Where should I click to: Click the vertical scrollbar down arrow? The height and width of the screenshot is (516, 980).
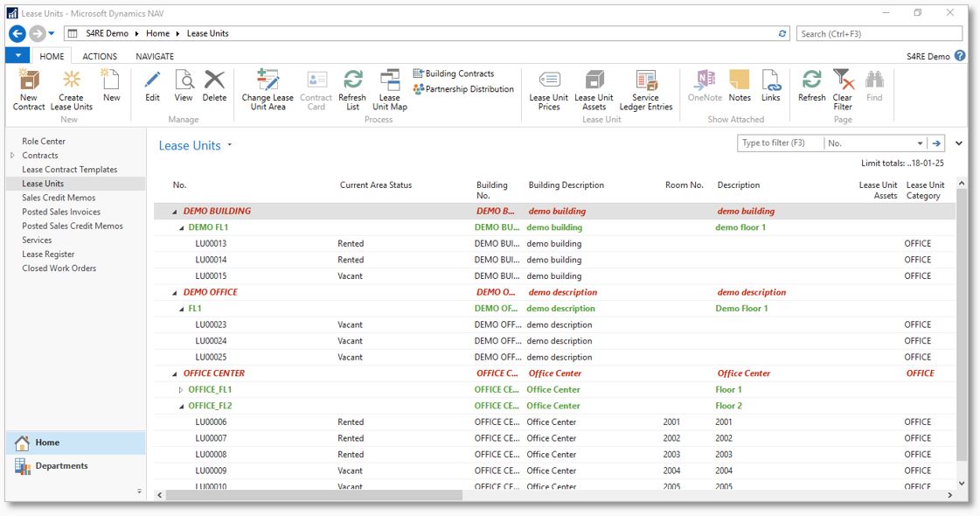tap(962, 484)
